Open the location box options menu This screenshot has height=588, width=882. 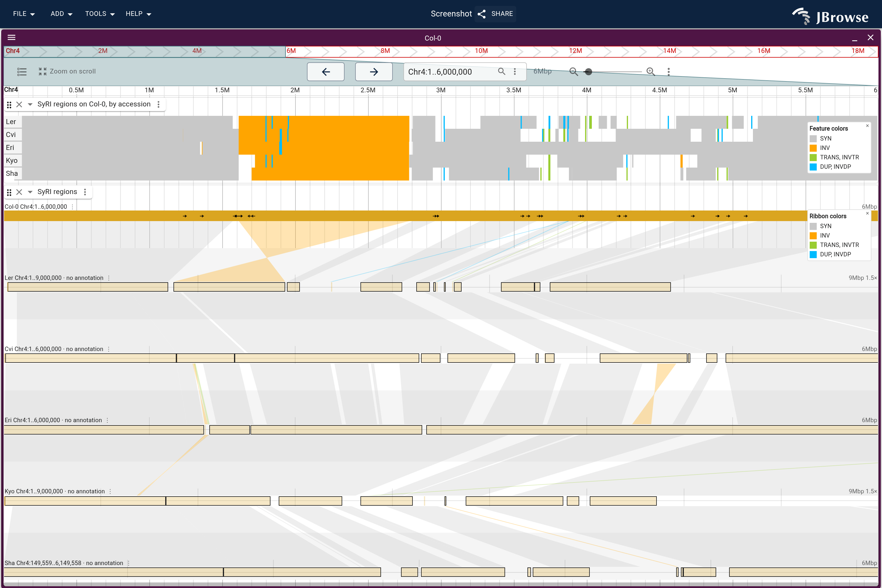(x=515, y=71)
